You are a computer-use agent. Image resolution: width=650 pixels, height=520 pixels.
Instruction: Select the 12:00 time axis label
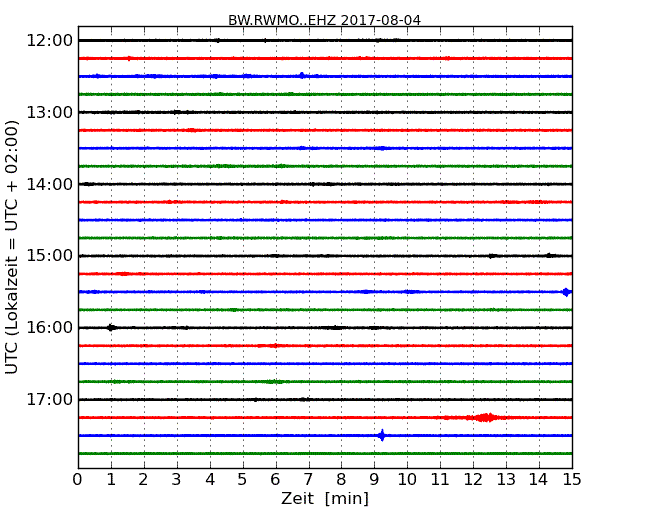[x=49, y=41]
